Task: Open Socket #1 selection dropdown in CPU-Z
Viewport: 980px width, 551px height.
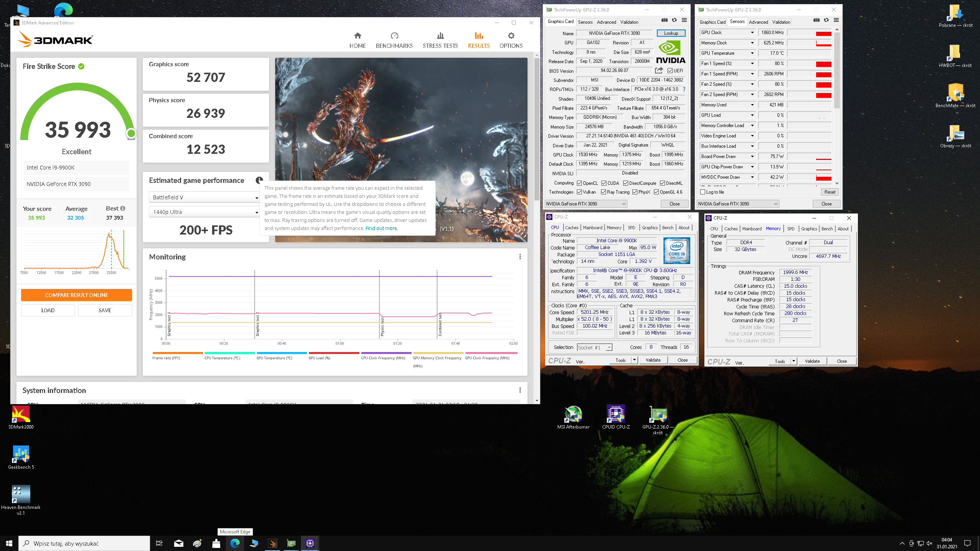Action: point(595,347)
